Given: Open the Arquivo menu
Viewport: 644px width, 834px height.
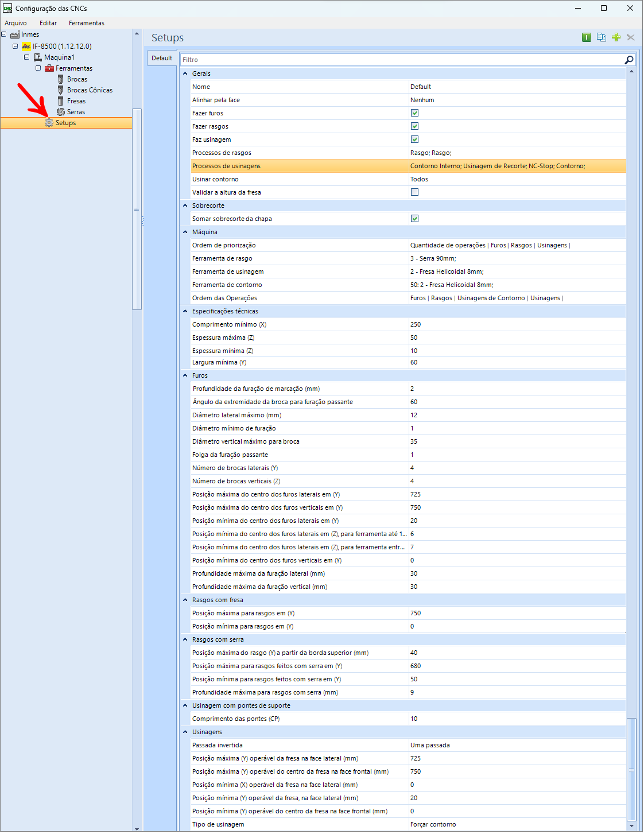Looking at the screenshot, I should click(15, 23).
